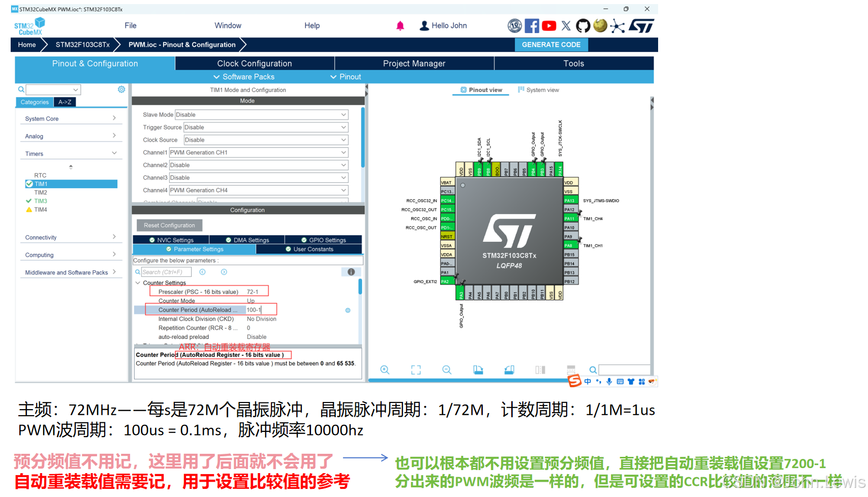Click the vertical split view icon
868x497 pixels.
coord(540,370)
